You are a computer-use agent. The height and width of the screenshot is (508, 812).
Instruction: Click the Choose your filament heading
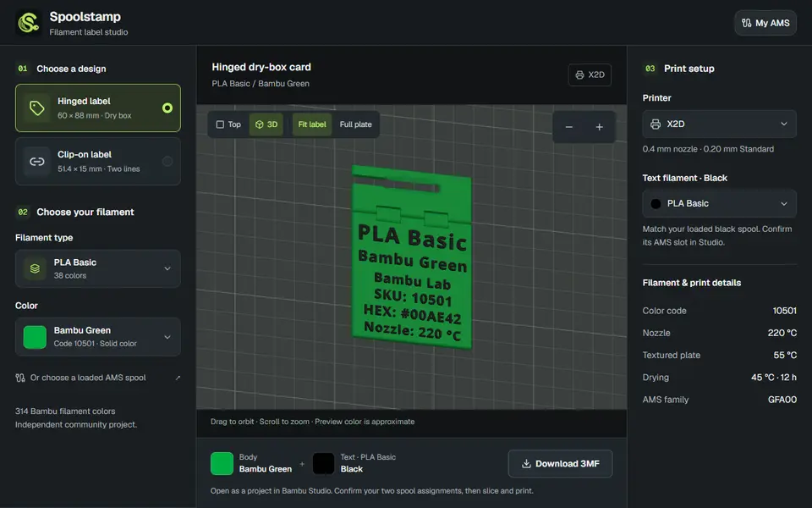coord(85,212)
